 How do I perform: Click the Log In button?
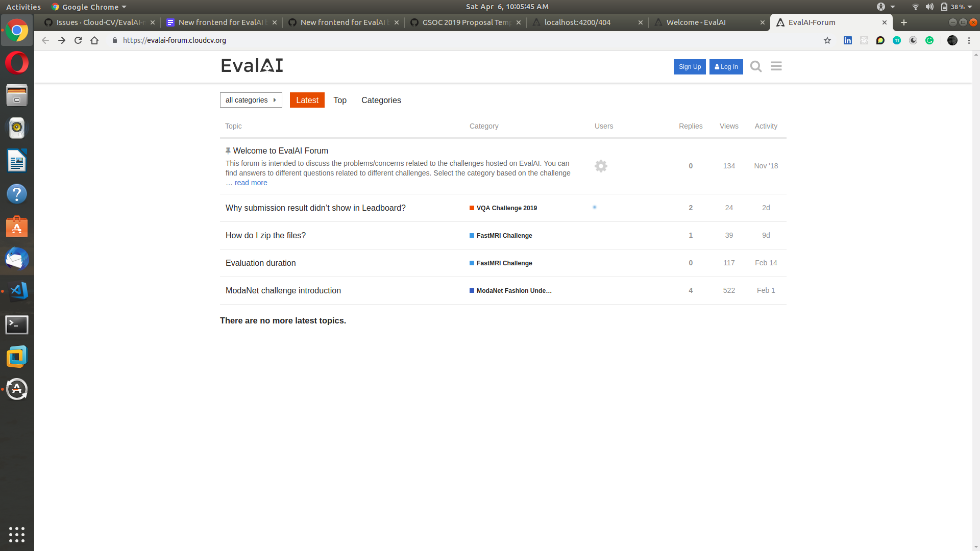coord(726,67)
